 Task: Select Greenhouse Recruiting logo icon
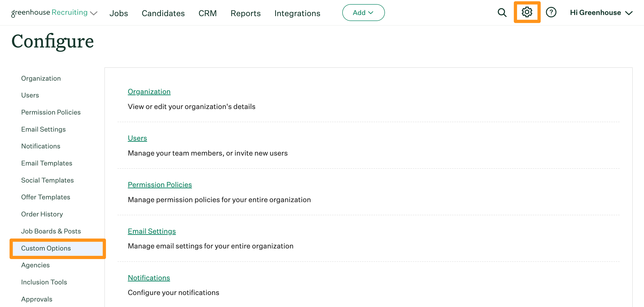[x=49, y=12]
